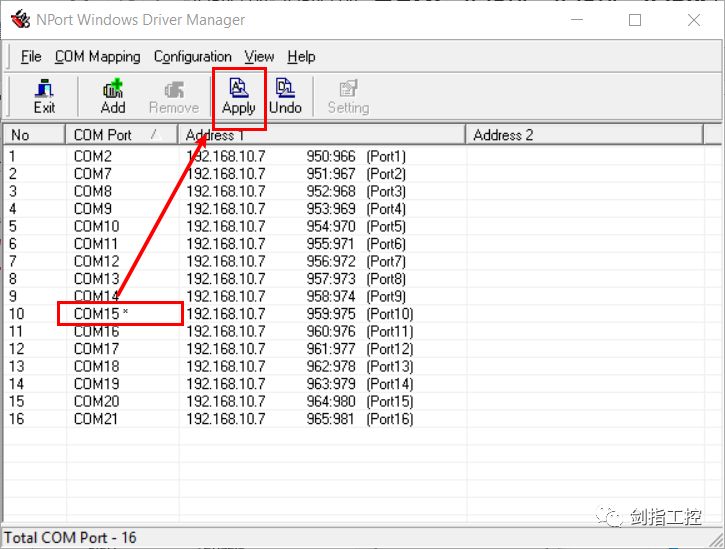Click the 965:981 (Port16) entry
The height and width of the screenshot is (549, 725).
[x=360, y=419]
